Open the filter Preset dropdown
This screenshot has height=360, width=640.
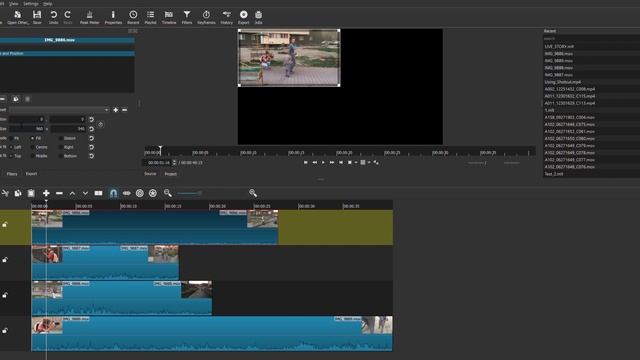click(x=59, y=110)
